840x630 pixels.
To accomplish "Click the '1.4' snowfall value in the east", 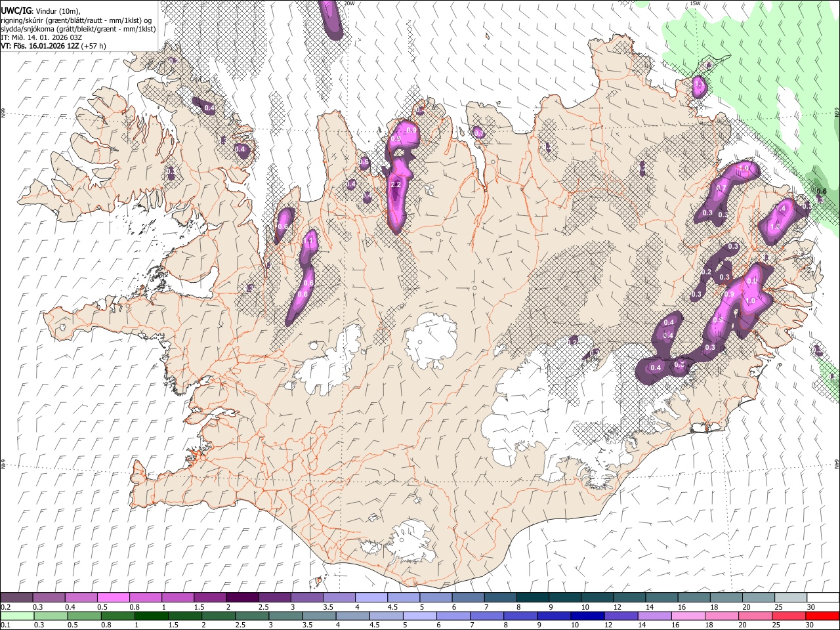I will point(780,208).
